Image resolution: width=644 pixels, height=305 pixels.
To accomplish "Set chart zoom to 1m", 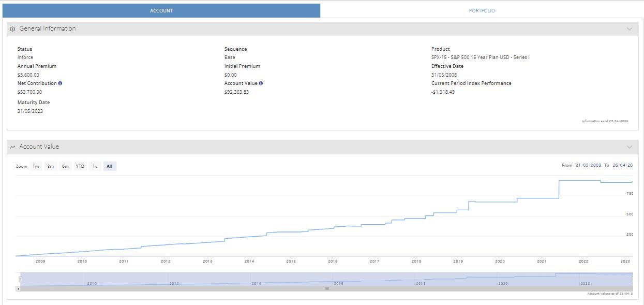I will coord(36,166).
